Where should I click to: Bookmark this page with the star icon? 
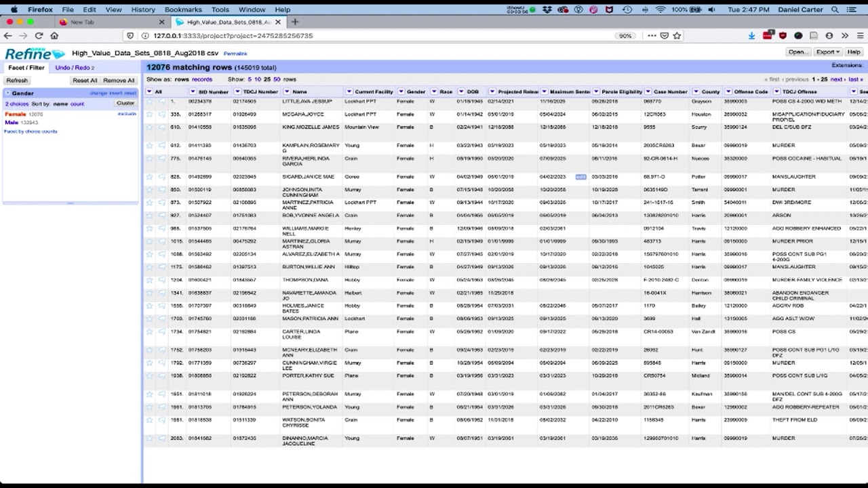[677, 35]
